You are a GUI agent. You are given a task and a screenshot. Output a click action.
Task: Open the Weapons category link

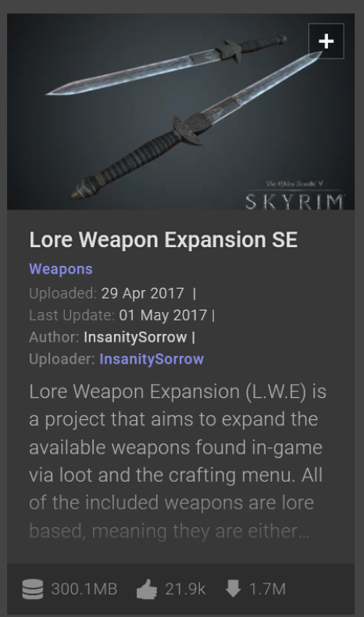point(61,269)
